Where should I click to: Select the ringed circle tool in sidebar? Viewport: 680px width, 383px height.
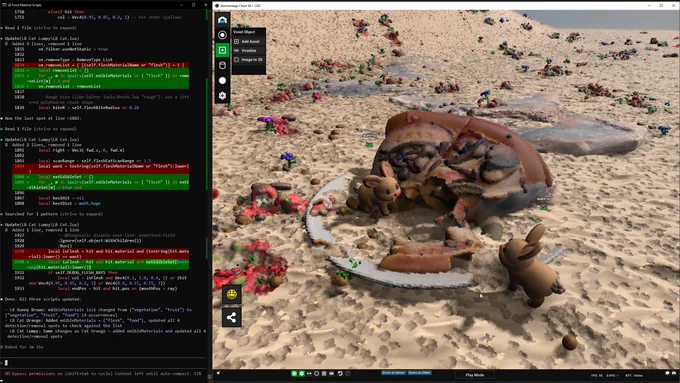(222, 35)
